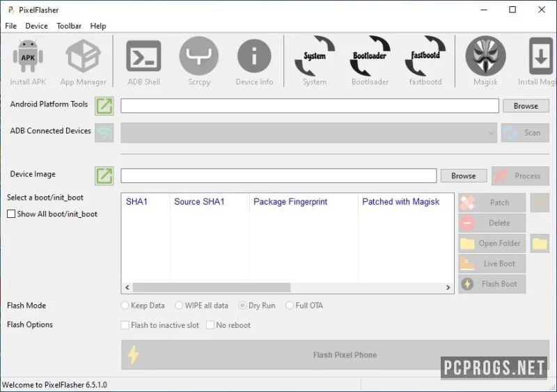Click the small icon right of Patch
Viewport: 557px width, 392px height.
click(x=540, y=203)
